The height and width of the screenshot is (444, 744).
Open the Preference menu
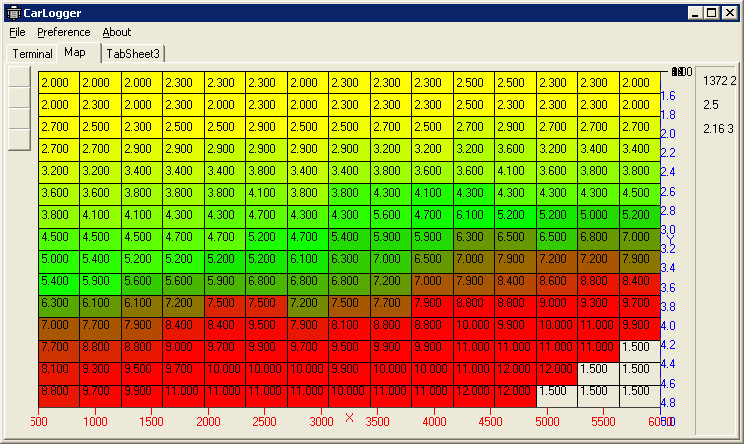click(64, 32)
